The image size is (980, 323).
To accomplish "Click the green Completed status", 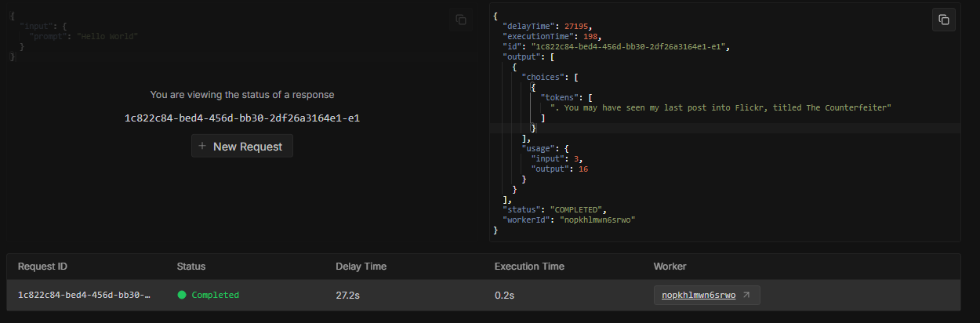I will 208,295.
